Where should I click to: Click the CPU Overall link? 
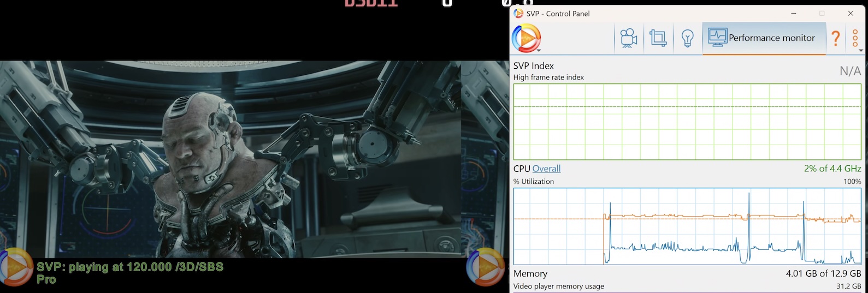pos(546,169)
